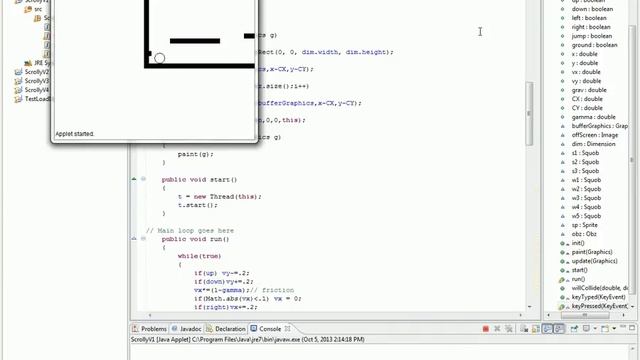
Task: Click editor horizontal scroll-right arrow
Action: 520,315
